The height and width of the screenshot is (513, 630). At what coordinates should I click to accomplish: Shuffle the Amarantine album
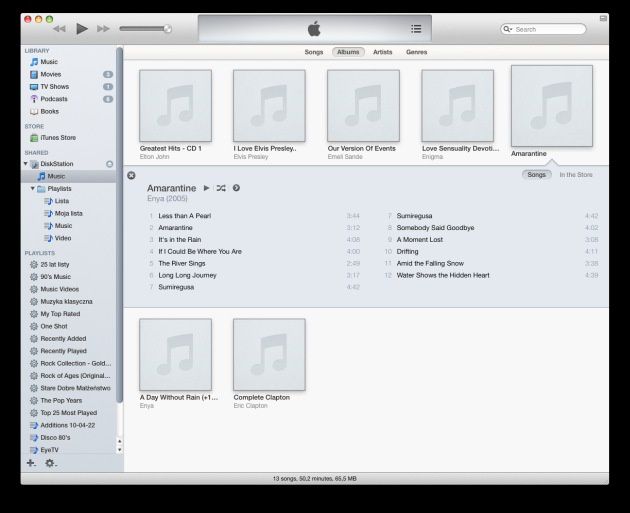tap(221, 188)
